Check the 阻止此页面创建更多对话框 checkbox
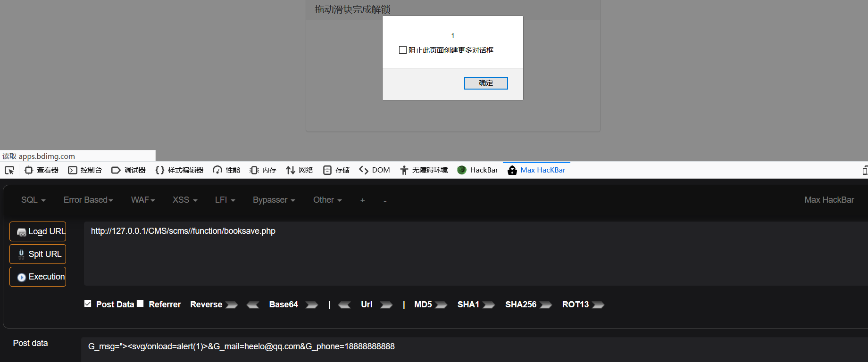The height and width of the screenshot is (362, 868). (403, 50)
